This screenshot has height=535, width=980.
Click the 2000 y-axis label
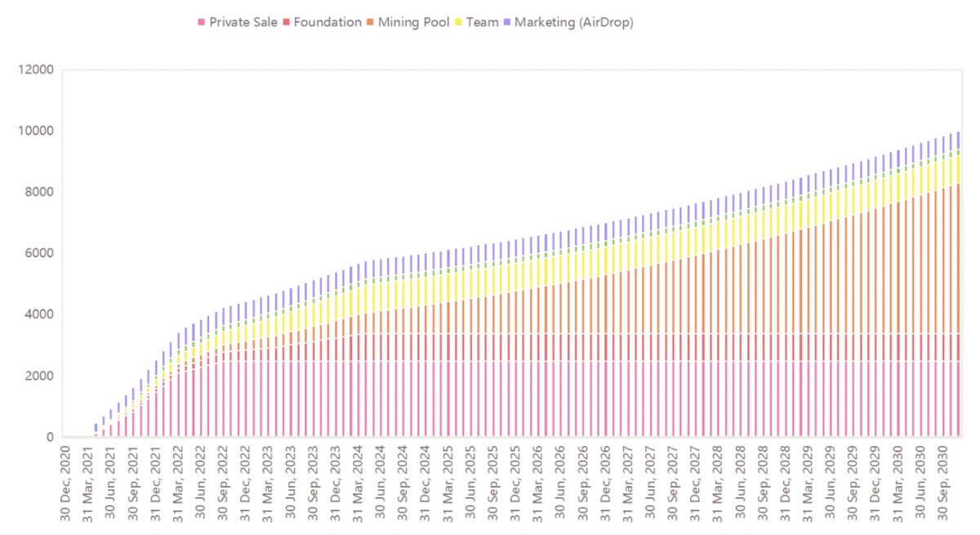coord(38,377)
